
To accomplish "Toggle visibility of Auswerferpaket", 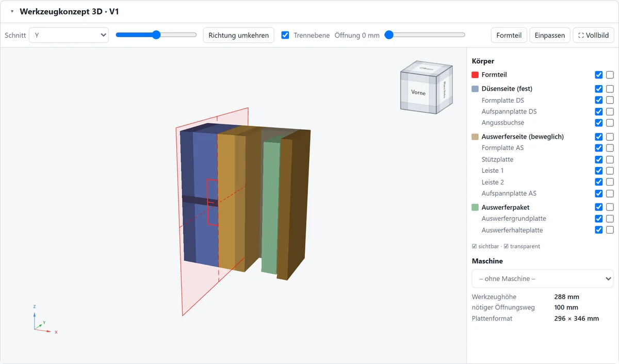I will tap(599, 207).
